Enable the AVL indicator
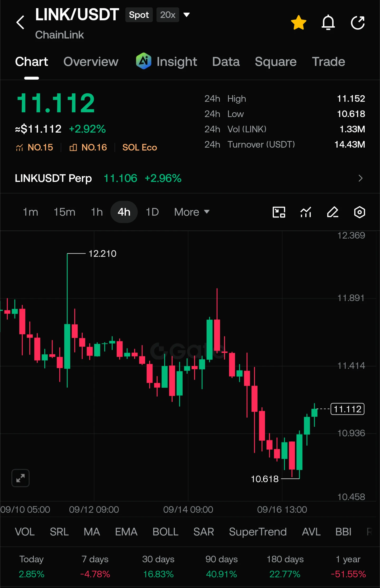The width and height of the screenshot is (380, 588). click(311, 532)
